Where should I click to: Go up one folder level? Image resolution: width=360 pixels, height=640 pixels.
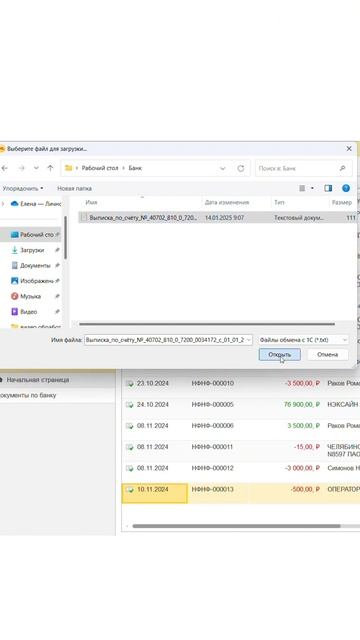[50, 168]
